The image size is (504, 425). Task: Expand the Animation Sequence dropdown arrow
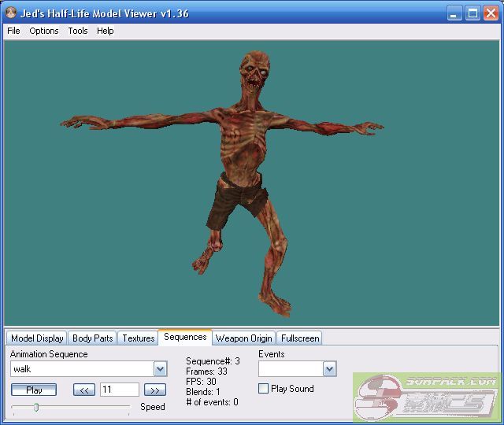(x=160, y=369)
